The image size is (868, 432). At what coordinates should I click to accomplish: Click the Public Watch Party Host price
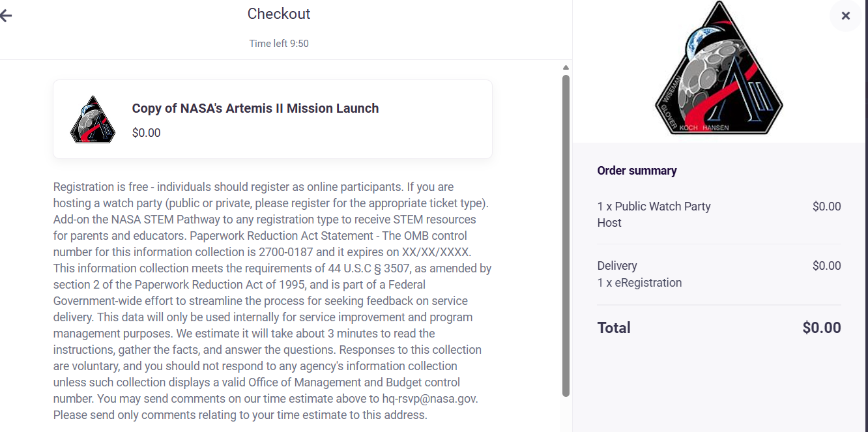(x=826, y=207)
